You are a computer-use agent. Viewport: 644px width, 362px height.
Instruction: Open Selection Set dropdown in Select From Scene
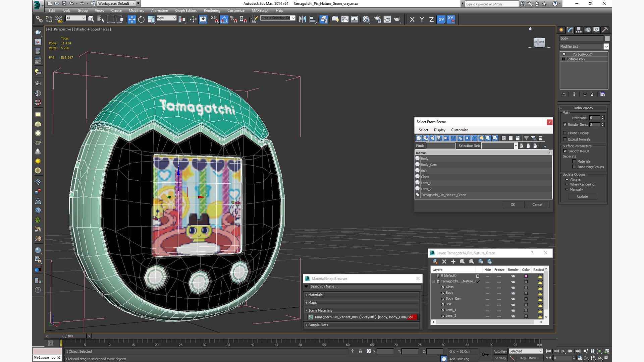[516, 146]
